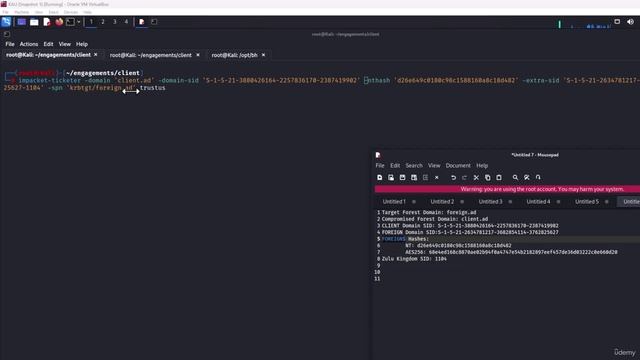
Task: Click Mousepad Paste icon
Action: point(499,178)
